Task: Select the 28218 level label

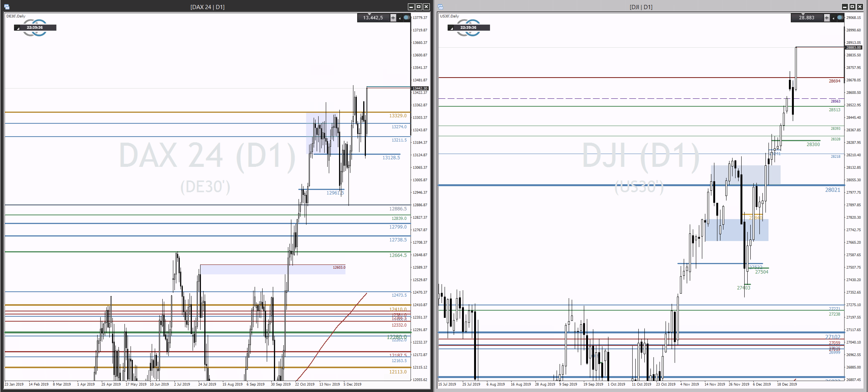Action: (x=835, y=156)
